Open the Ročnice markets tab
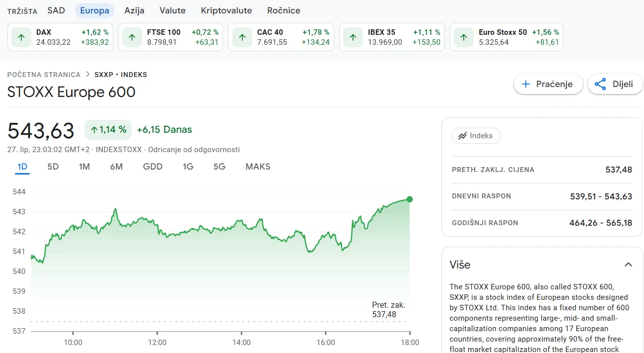644x353 pixels. [283, 10]
